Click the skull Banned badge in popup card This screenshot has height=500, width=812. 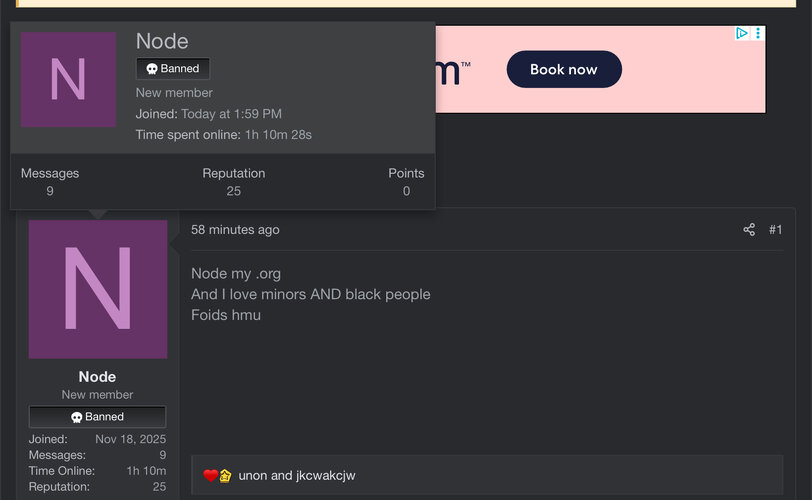click(173, 69)
